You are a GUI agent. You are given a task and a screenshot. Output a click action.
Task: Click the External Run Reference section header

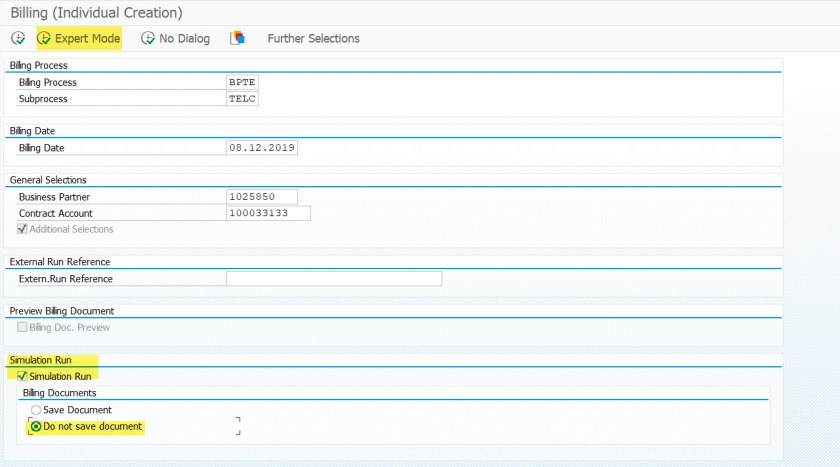pos(59,262)
